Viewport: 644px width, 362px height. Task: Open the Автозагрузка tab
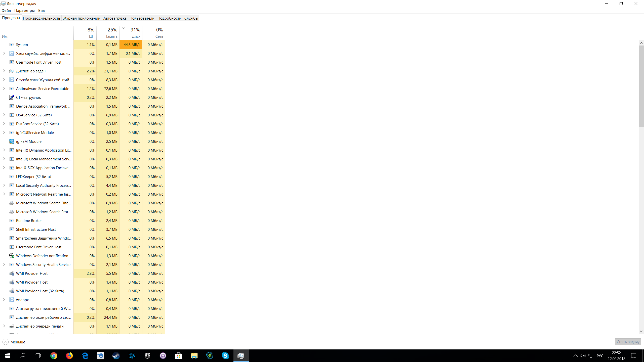[x=114, y=18]
